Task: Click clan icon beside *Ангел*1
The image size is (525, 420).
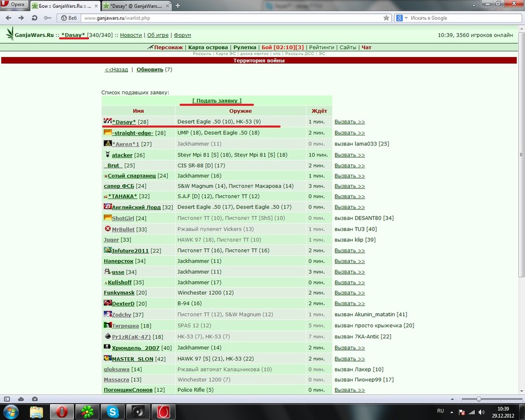Action: [x=107, y=143]
